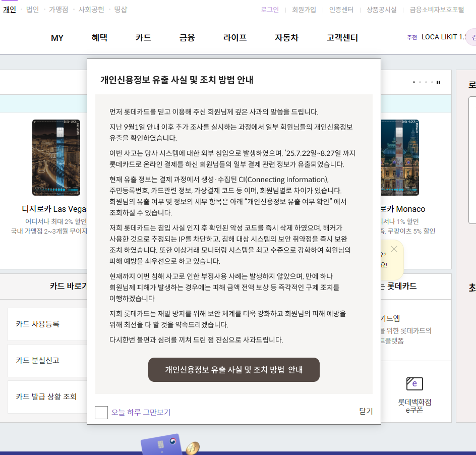Select the first carousel indicator dot
This screenshot has height=455, width=476.
(x=414, y=82)
